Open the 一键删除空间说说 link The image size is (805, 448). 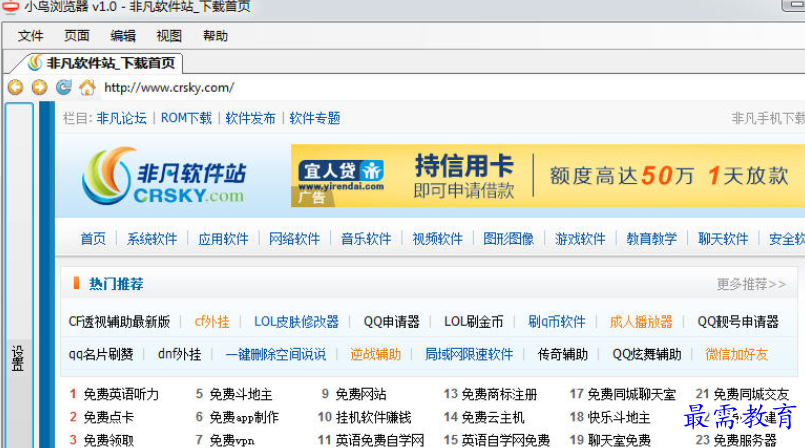point(276,354)
